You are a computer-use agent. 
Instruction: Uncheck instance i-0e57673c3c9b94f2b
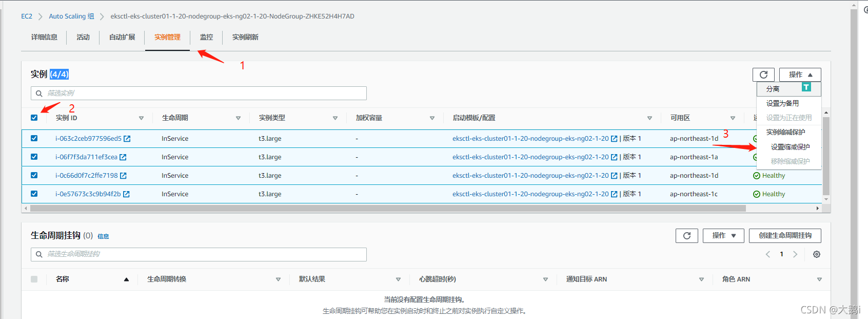(34, 194)
